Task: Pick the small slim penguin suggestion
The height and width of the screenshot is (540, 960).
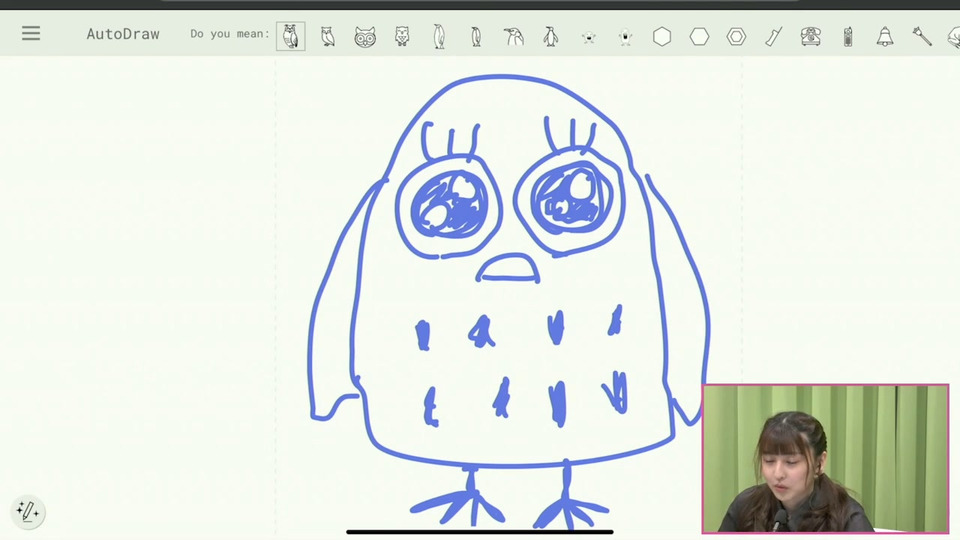Action: pyautogui.click(x=476, y=37)
